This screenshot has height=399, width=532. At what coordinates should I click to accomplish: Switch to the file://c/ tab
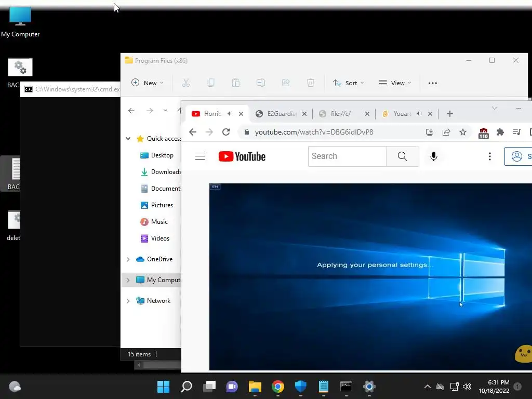tap(341, 114)
